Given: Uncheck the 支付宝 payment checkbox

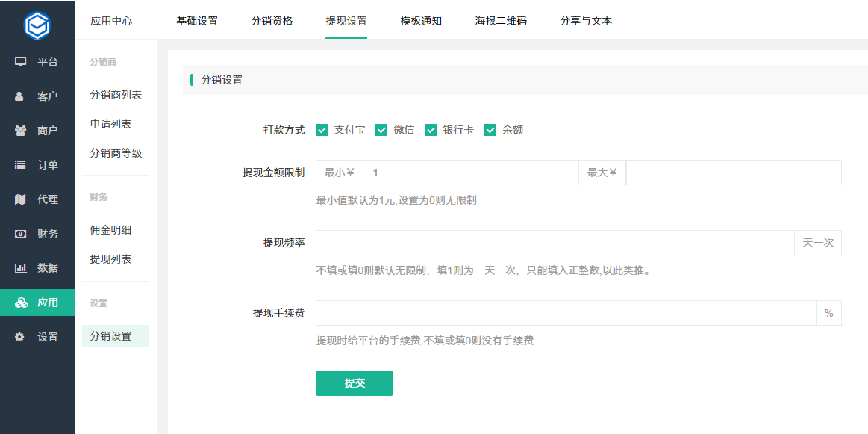Looking at the screenshot, I should (x=322, y=130).
